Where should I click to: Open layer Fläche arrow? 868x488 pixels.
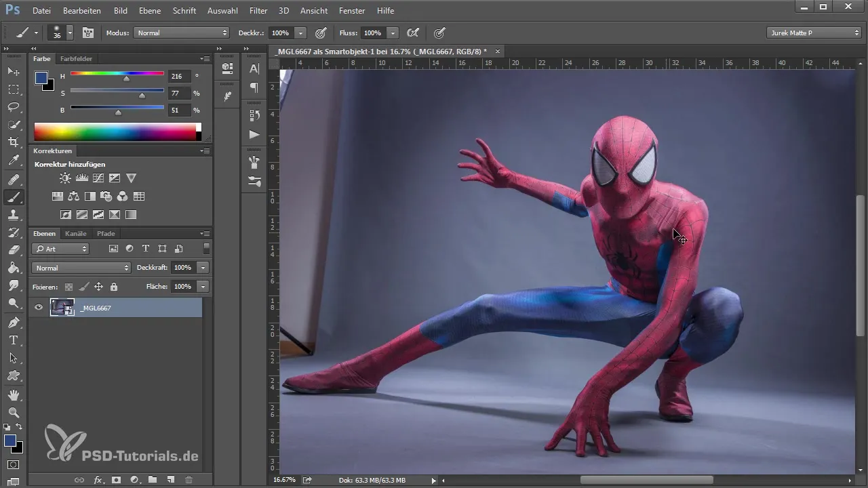pos(203,287)
